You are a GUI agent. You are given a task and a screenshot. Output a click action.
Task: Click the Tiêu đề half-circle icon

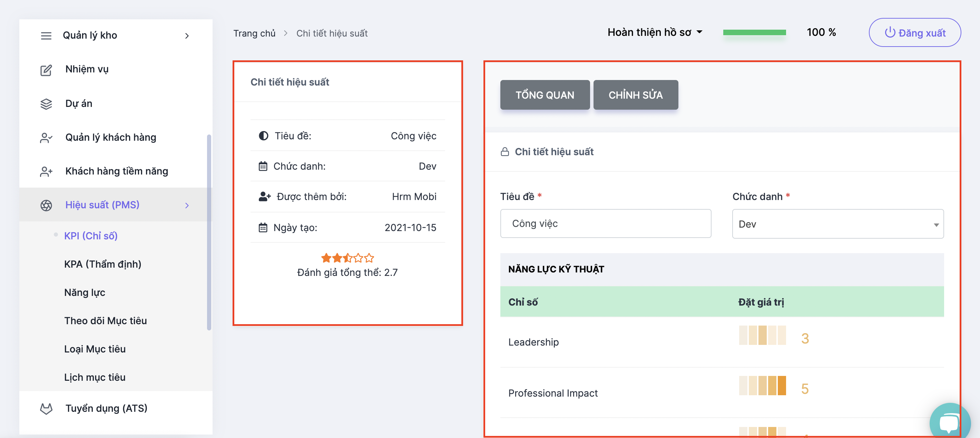(263, 136)
